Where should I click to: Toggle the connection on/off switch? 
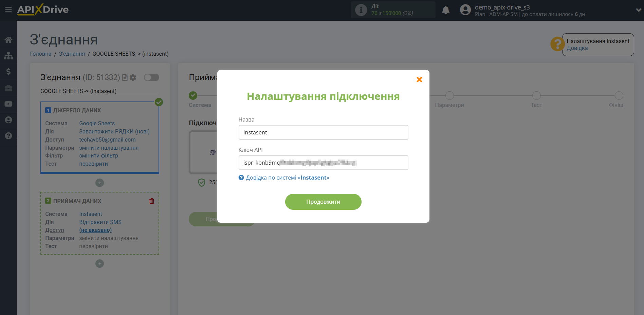tap(151, 77)
